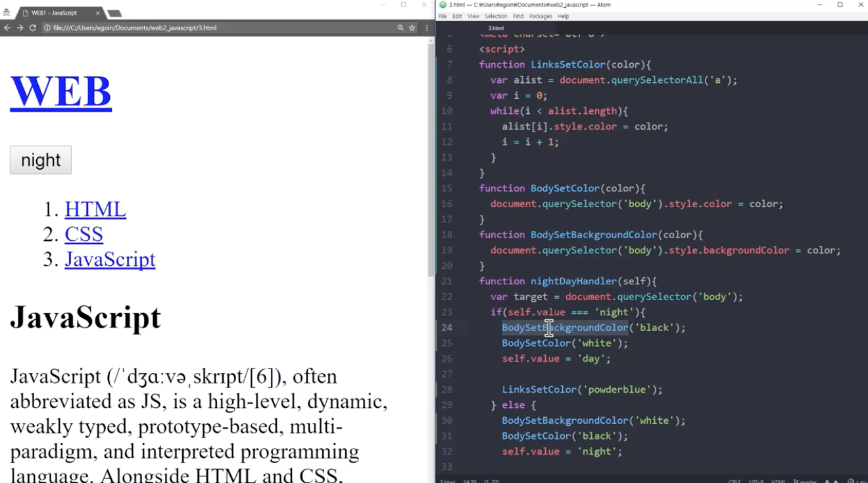The image size is (868, 483).
Task: Click 'BodySetBackgroundColor' in the function definition on line 18
Action: pyautogui.click(x=594, y=235)
